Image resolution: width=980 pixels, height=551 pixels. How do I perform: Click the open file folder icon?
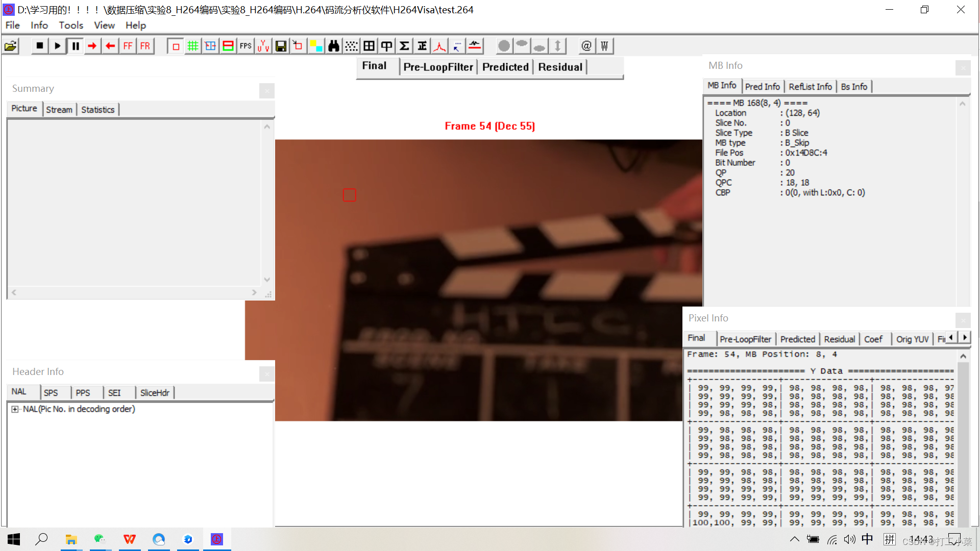(x=11, y=46)
